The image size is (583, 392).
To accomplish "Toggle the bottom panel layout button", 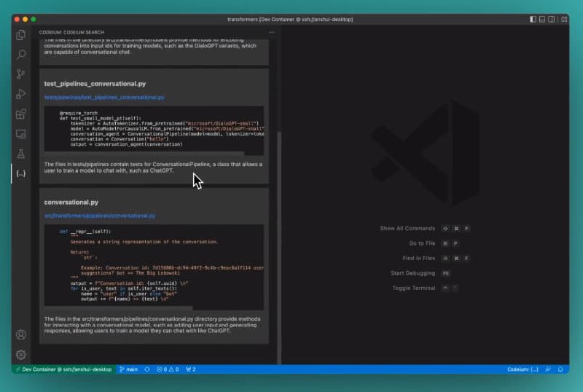I will tap(543, 18).
